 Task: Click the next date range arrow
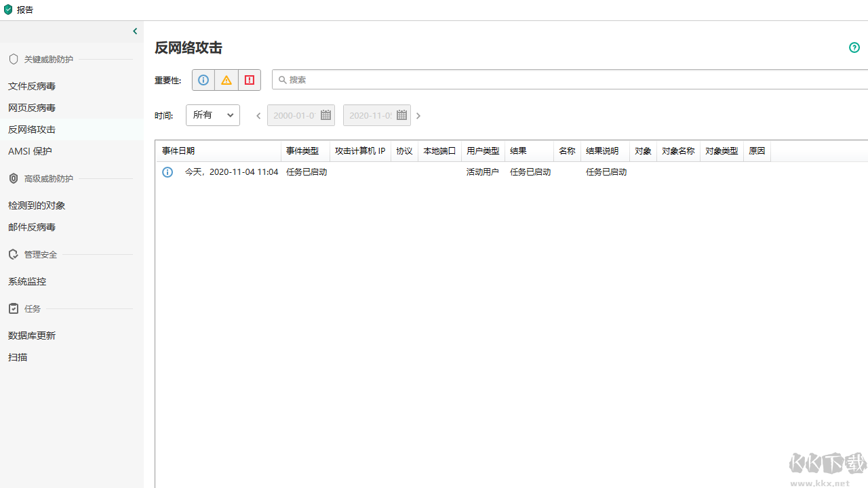tap(418, 115)
